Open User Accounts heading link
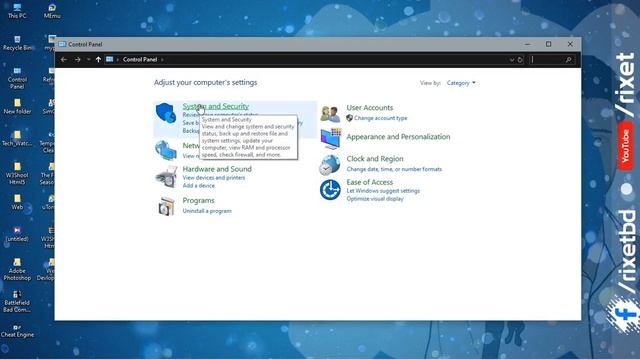 (370, 108)
